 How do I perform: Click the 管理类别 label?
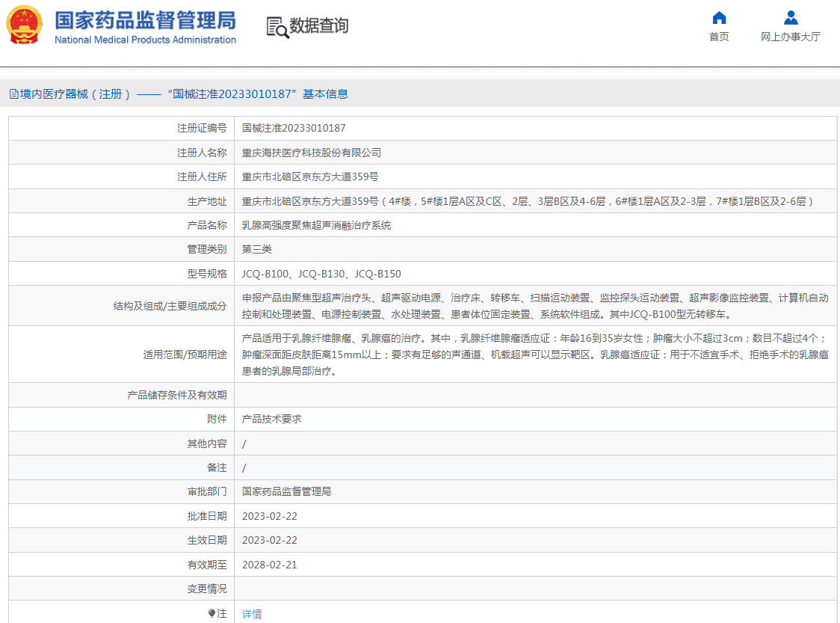click(x=207, y=249)
